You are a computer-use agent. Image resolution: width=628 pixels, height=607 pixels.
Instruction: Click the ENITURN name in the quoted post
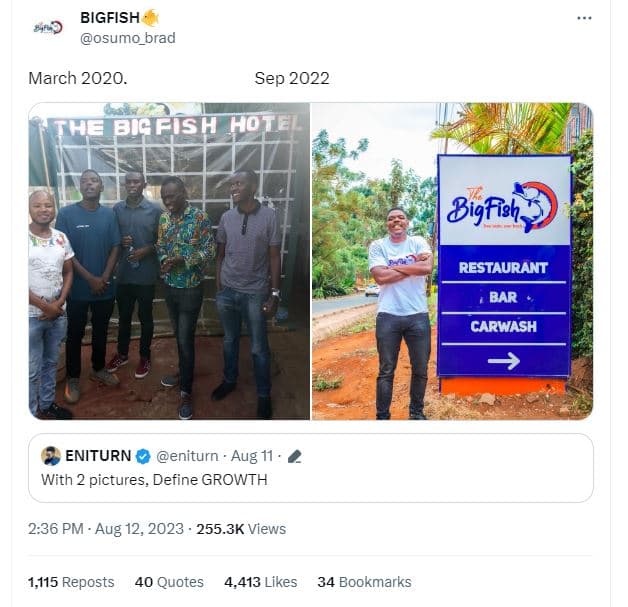pyautogui.click(x=98, y=456)
